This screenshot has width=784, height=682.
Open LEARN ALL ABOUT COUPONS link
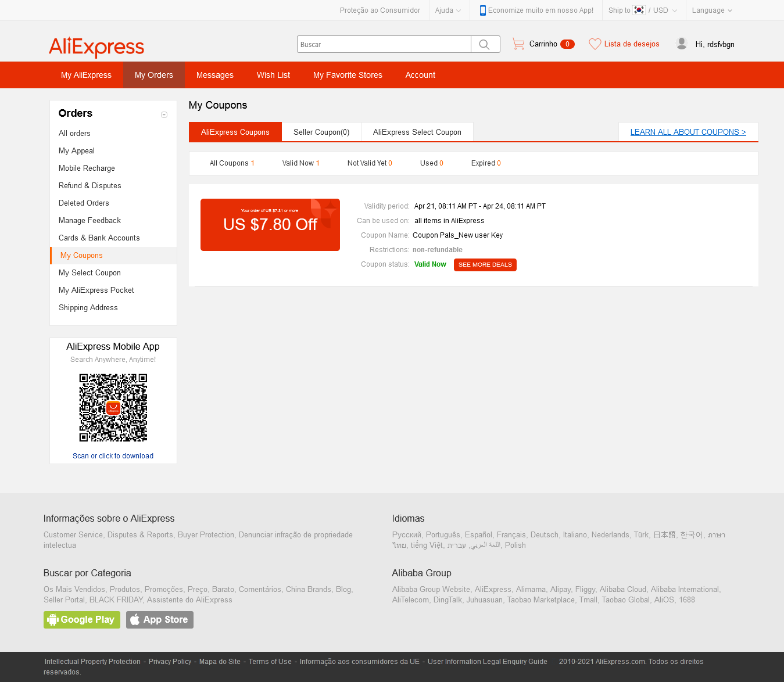coord(688,132)
